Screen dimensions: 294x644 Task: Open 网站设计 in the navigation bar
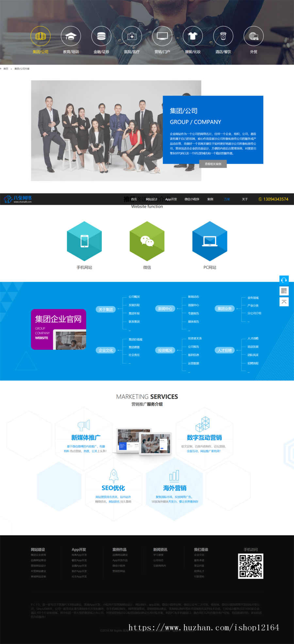[152, 199]
